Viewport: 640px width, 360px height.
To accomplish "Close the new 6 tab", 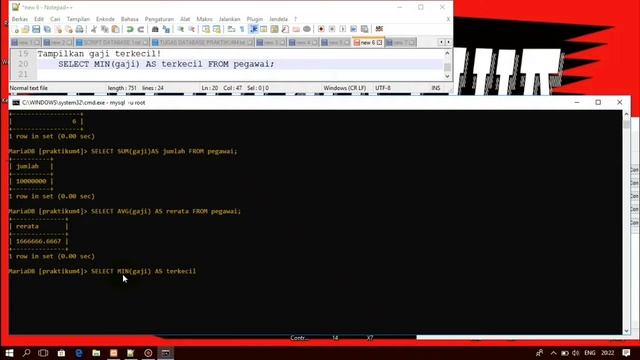I will (x=380, y=42).
